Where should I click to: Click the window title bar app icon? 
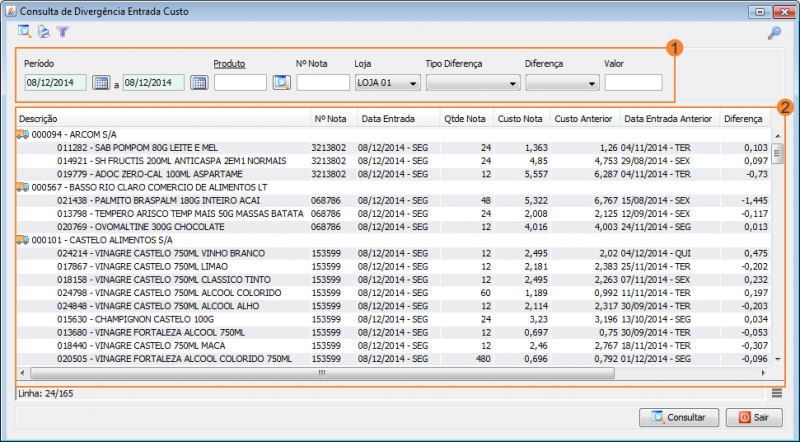(x=11, y=11)
